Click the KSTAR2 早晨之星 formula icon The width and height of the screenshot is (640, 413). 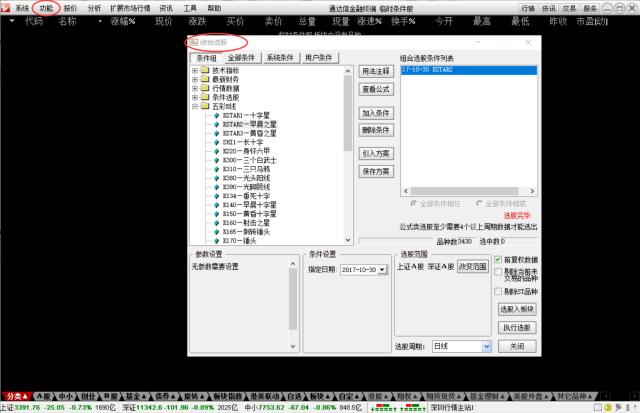tap(216, 123)
